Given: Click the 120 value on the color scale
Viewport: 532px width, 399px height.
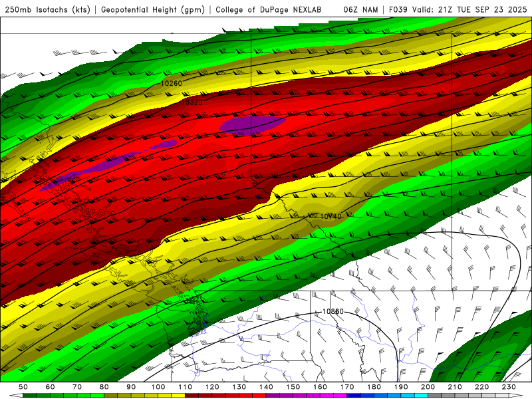Looking at the screenshot, I should coord(212,387).
